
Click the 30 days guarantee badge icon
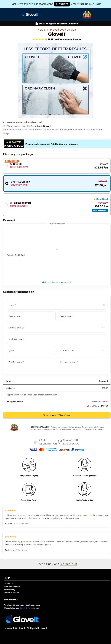14,427
